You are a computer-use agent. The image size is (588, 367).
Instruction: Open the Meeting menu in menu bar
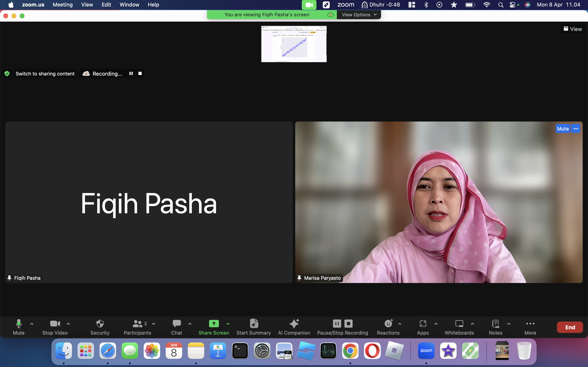click(63, 5)
